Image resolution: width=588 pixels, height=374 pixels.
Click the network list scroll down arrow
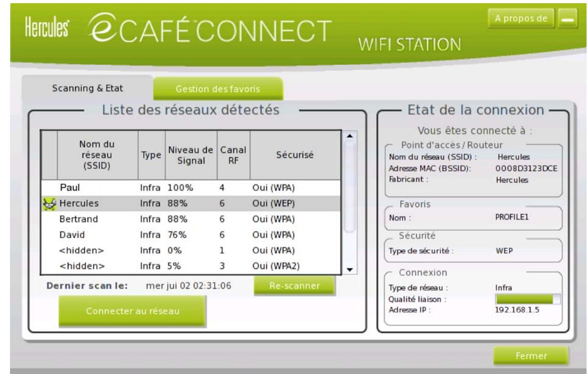[349, 270]
